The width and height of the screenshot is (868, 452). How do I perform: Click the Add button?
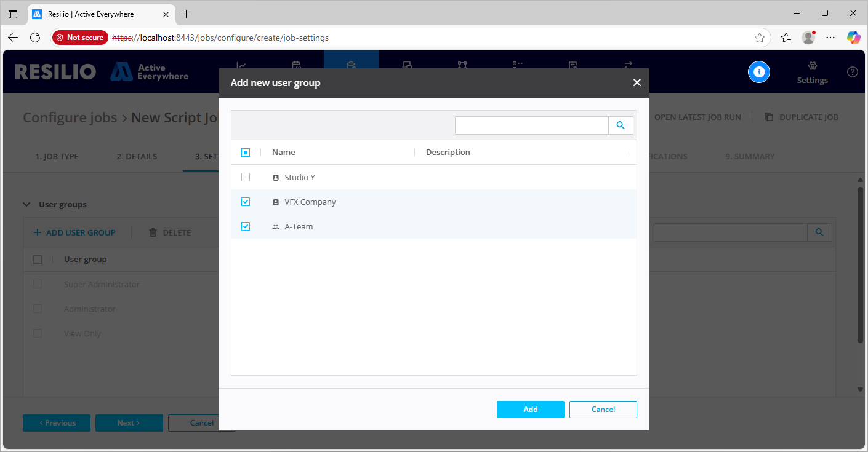pyautogui.click(x=530, y=410)
